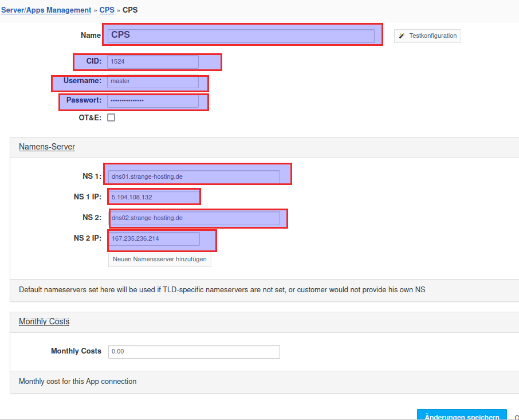The image size is (519, 420).
Task: Click the NS 1 field dns01.strange-hosting.de
Action: (x=194, y=176)
